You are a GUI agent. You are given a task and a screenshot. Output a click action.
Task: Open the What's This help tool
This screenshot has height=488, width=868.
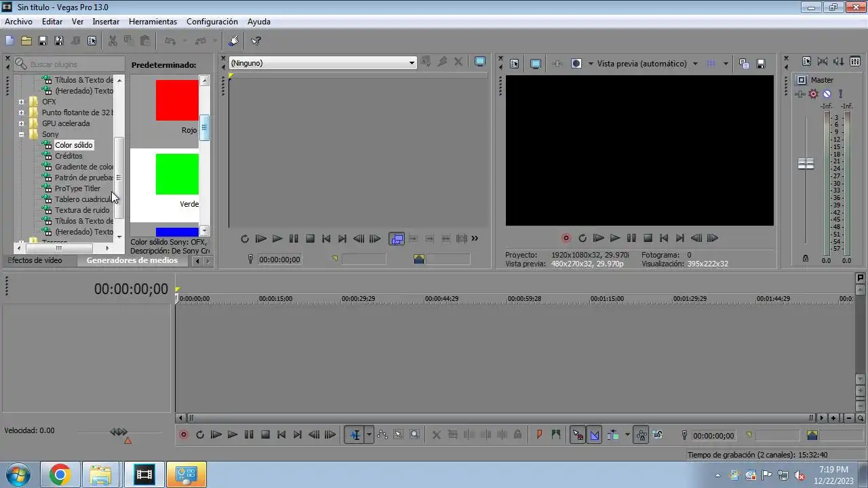point(256,41)
